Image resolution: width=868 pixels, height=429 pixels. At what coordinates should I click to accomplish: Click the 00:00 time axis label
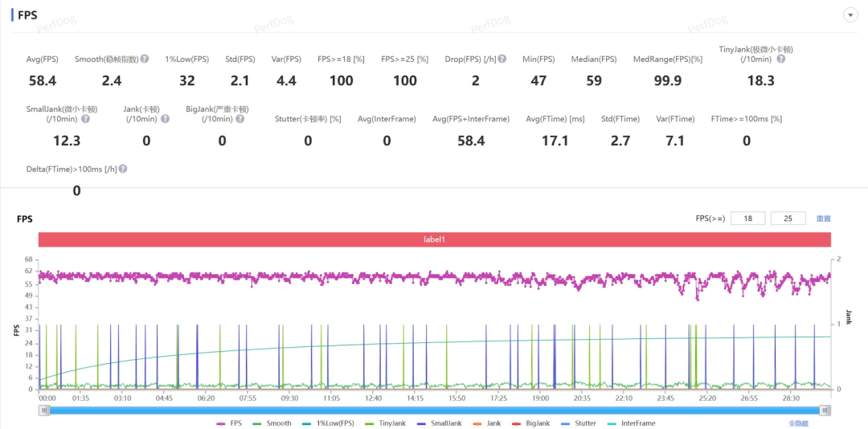pos(47,398)
